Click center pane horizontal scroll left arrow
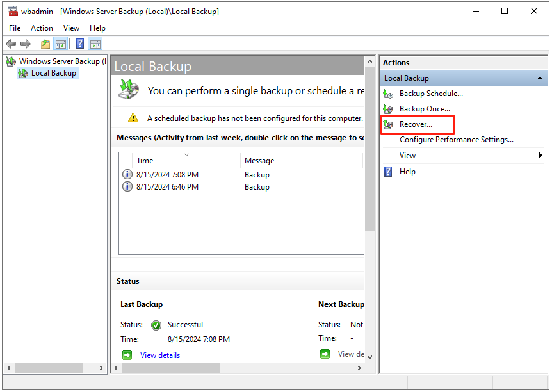The image size is (552, 392). [116, 368]
